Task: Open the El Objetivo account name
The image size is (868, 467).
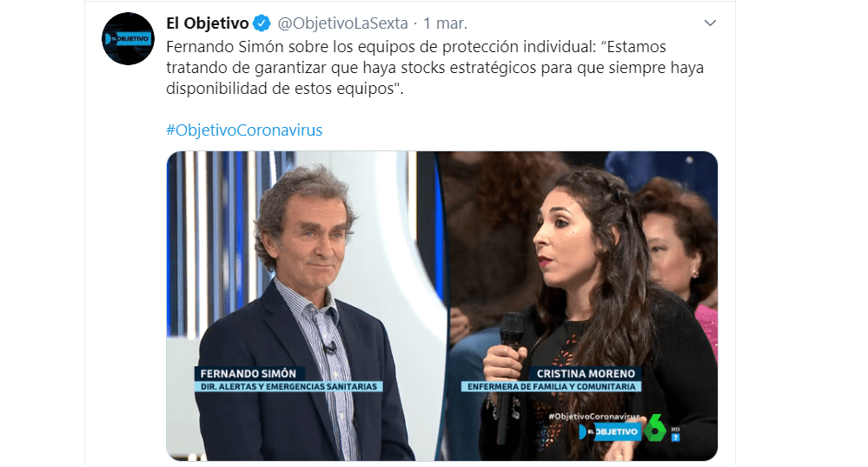Action: coord(208,23)
